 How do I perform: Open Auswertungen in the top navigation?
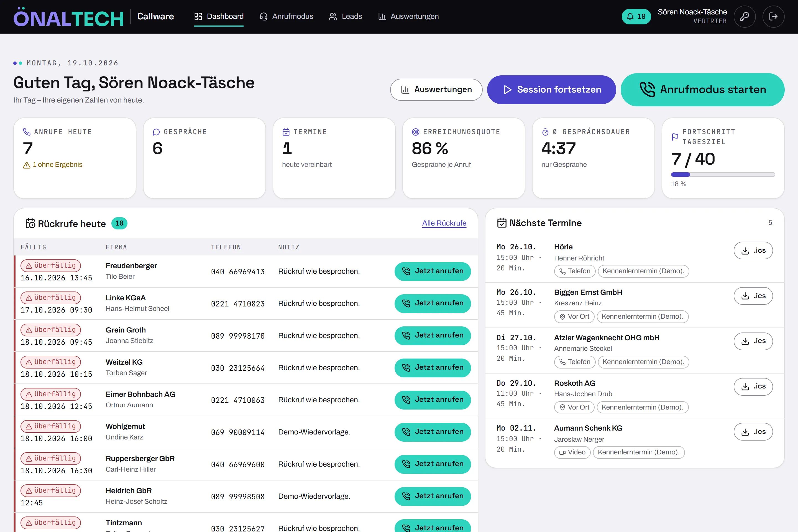coord(408,16)
